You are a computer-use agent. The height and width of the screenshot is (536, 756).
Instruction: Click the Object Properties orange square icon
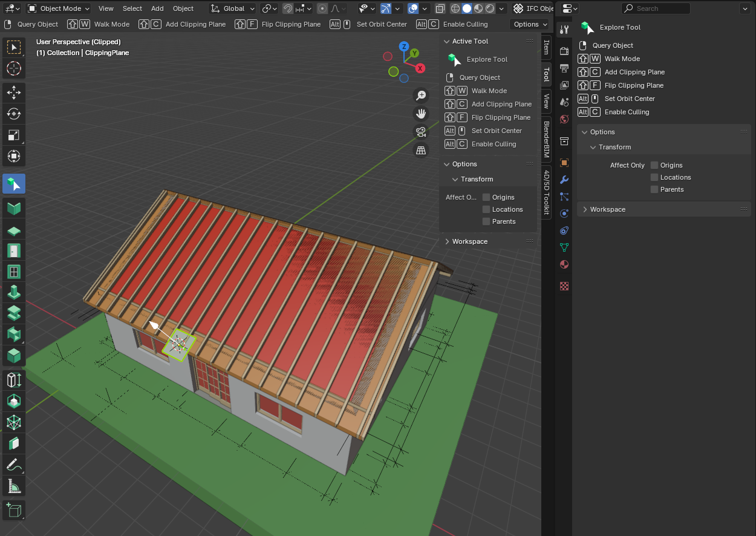click(x=564, y=162)
